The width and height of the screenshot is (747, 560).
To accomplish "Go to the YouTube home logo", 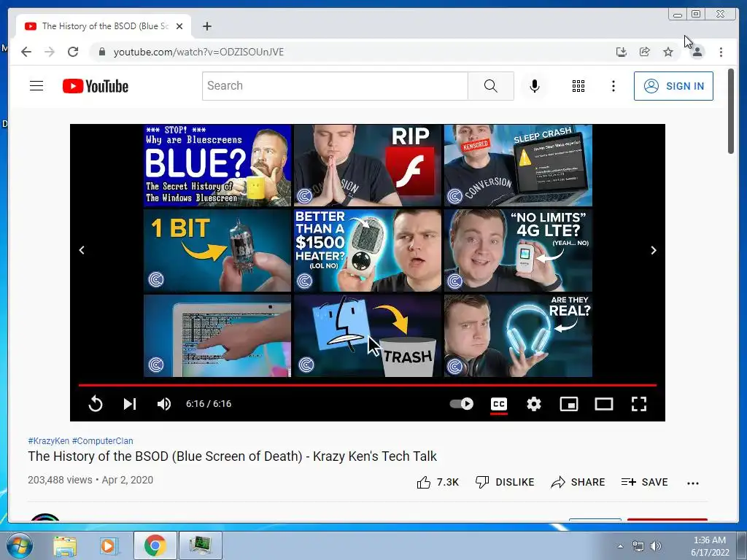I will (96, 86).
